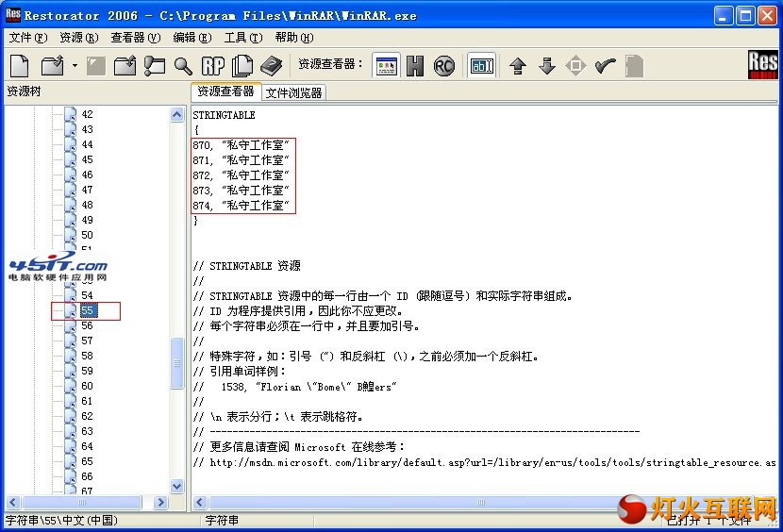
Task: Open the RP ResPatcher tool
Action: 213,65
